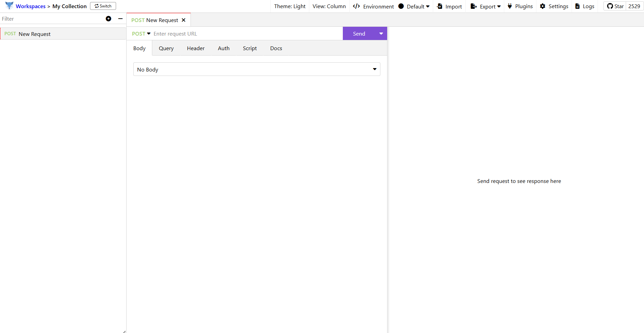Star the project on GitHub

(x=615, y=6)
